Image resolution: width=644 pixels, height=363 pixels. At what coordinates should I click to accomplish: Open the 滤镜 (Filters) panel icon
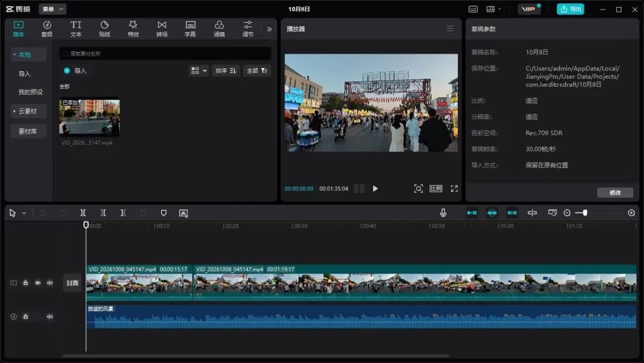pyautogui.click(x=219, y=29)
